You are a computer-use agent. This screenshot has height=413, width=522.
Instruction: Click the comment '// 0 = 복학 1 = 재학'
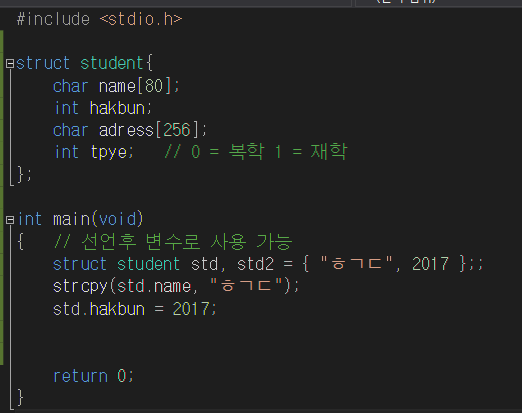click(x=256, y=152)
